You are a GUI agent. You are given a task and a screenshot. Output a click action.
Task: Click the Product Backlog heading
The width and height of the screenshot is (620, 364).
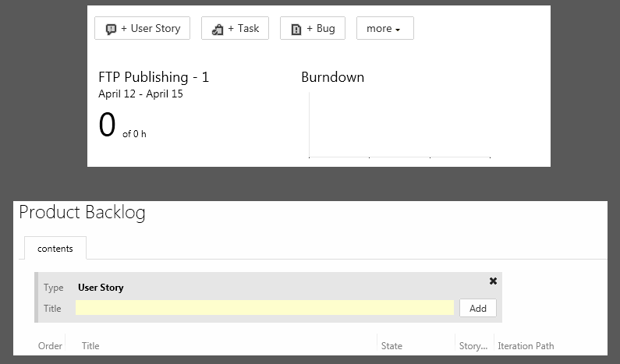[x=82, y=213]
